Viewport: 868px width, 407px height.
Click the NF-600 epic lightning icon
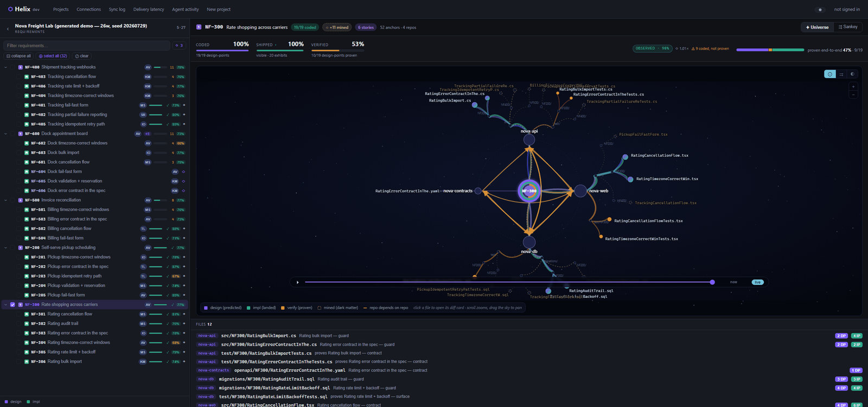pos(21,133)
